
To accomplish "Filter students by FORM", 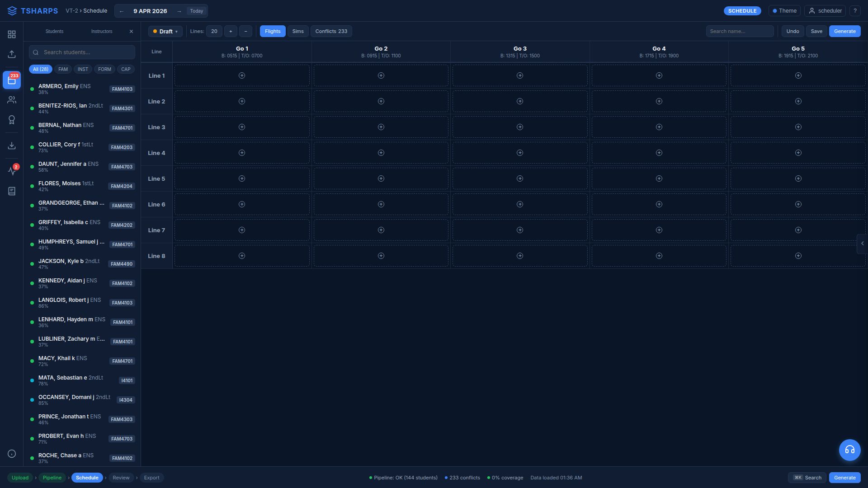I will pos(104,69).
